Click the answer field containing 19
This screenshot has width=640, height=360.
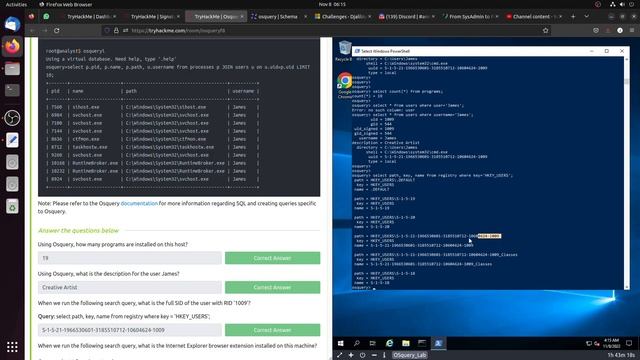(130, 258)
